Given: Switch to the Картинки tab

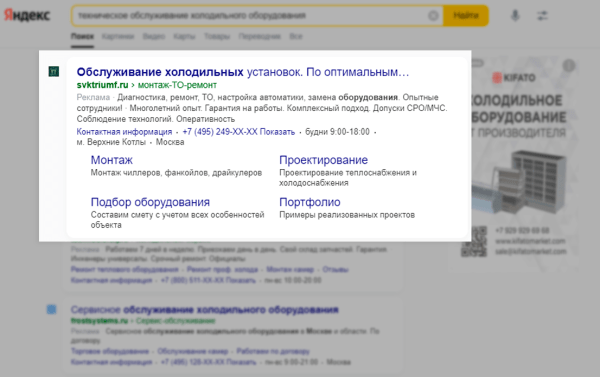Looking at the screenshot, I should coord(118,36).
